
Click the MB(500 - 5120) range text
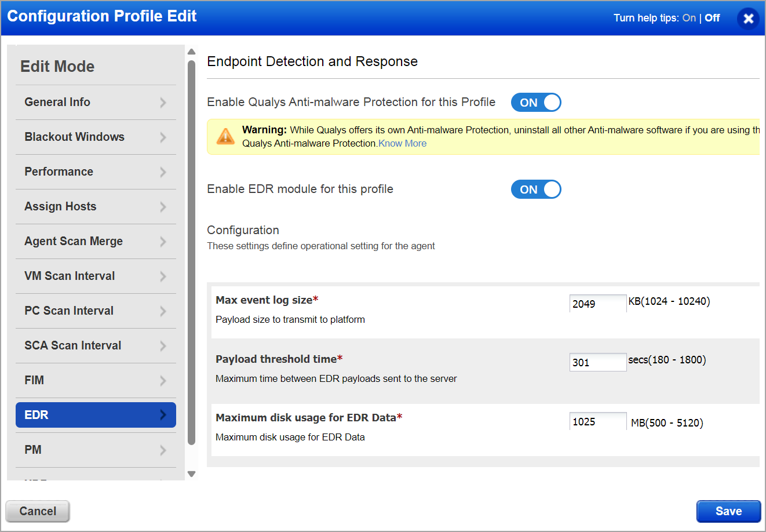point(667,423)
